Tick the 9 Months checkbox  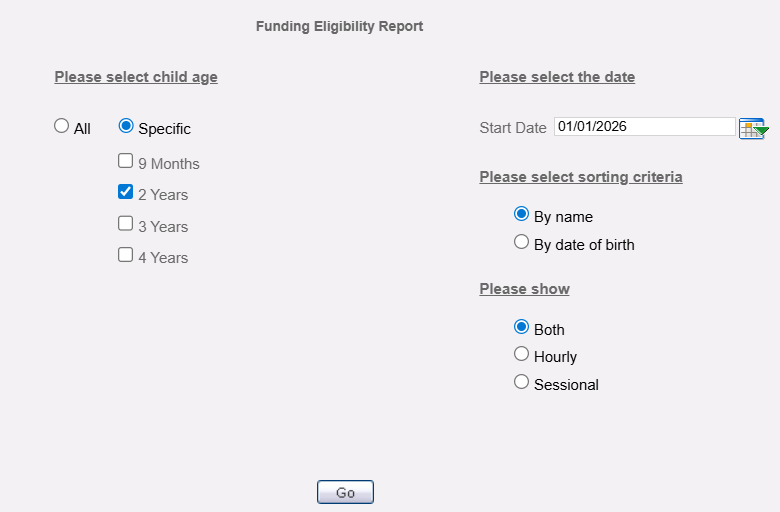(x=125, y=161)
